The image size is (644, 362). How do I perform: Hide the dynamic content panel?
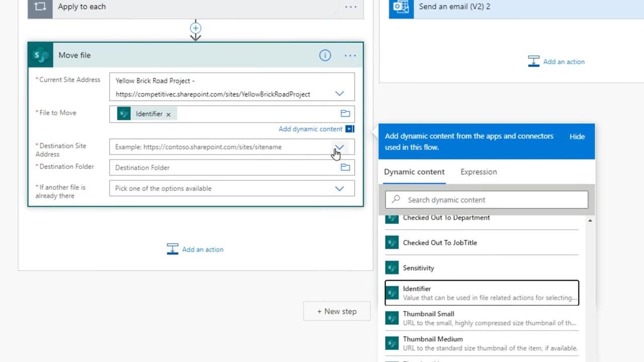click(577, 136)
